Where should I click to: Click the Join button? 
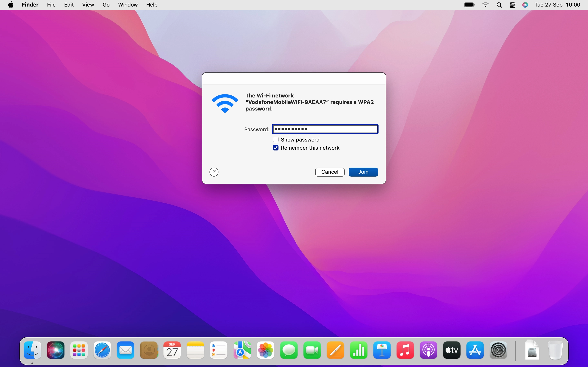(x=363, y=172)
